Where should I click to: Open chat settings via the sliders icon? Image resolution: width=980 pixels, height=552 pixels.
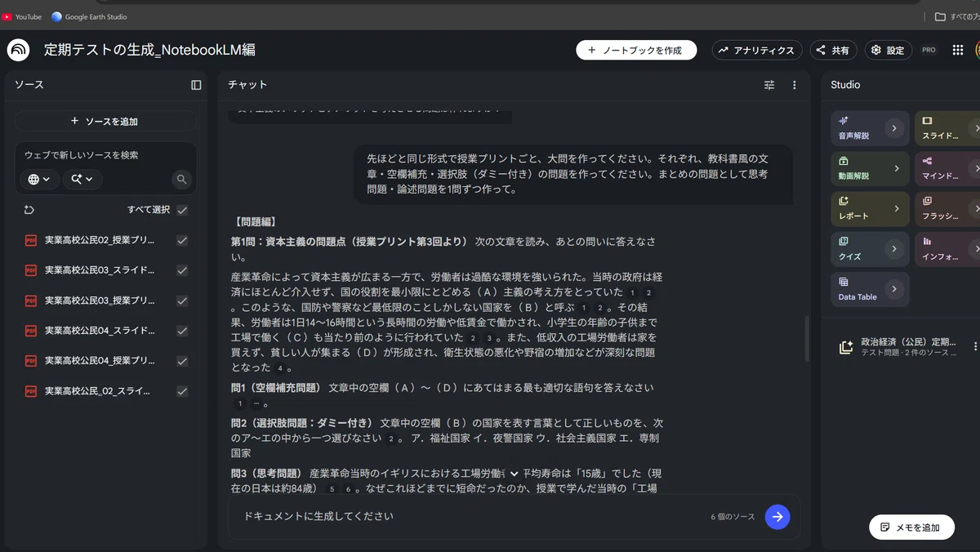(x=769, y=85)
